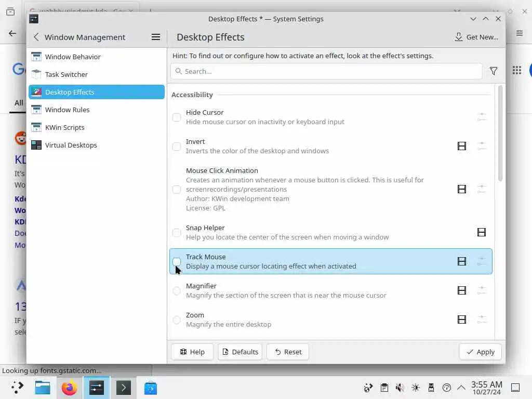Enable the Snap Helper checkbox
Image resolution: width=532 pixels, height=399 pixels.
pyautogui.click(x=177, y=232)
